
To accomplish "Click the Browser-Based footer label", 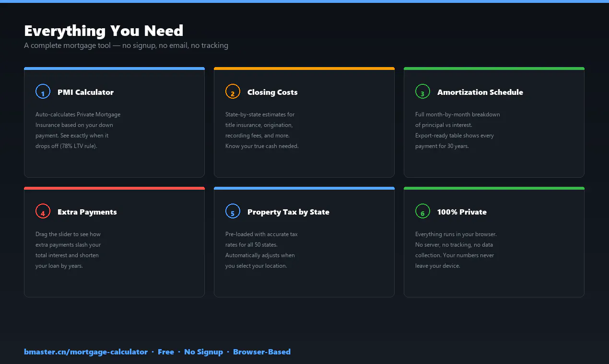I will pyautogui.click(x=262, y=352).
